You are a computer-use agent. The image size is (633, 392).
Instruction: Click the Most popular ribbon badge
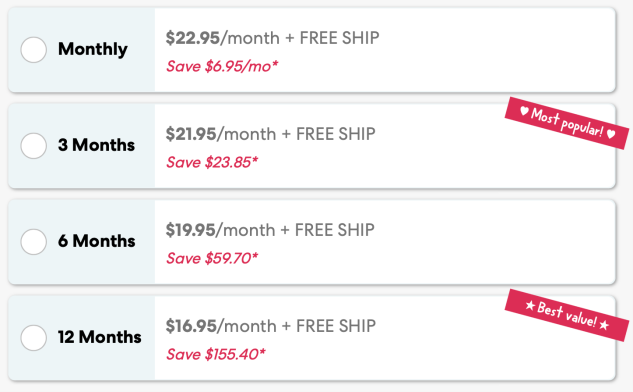tap(567, 123)
